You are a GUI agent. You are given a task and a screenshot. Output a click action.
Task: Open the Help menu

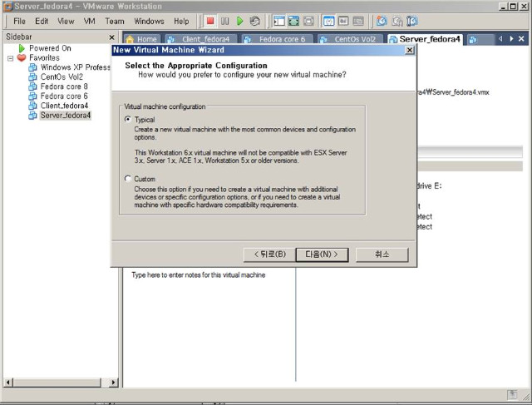tap(181, 21)
